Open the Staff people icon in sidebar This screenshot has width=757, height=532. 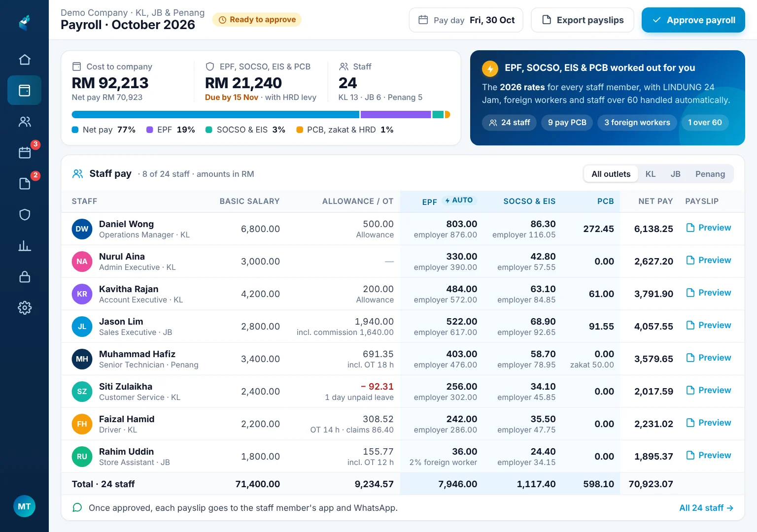[25, 122]
